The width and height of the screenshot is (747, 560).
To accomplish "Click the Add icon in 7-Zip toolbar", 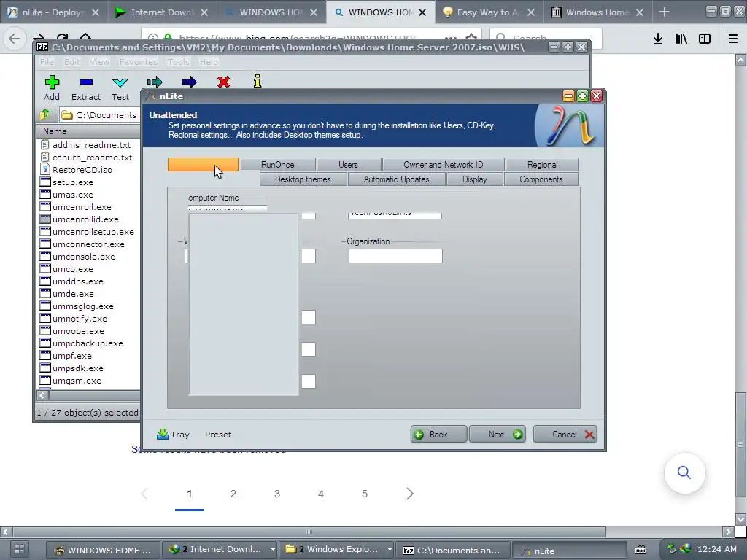I will (52, 82).
